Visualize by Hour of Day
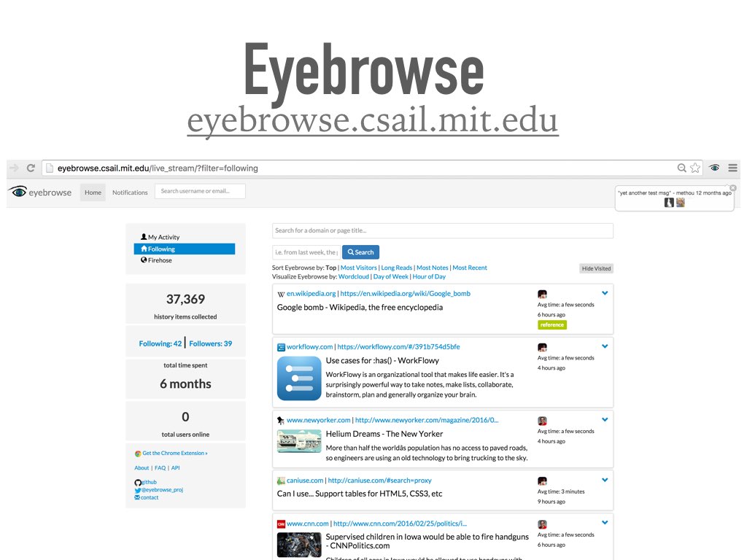The image size is (747, 560). (429, 276)
